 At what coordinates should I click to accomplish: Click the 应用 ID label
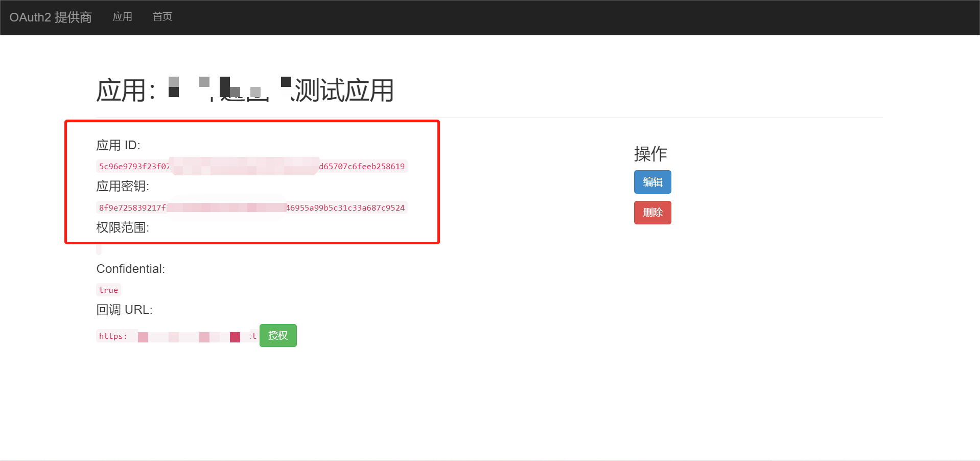pyautogui.click(x=118, y=145)
